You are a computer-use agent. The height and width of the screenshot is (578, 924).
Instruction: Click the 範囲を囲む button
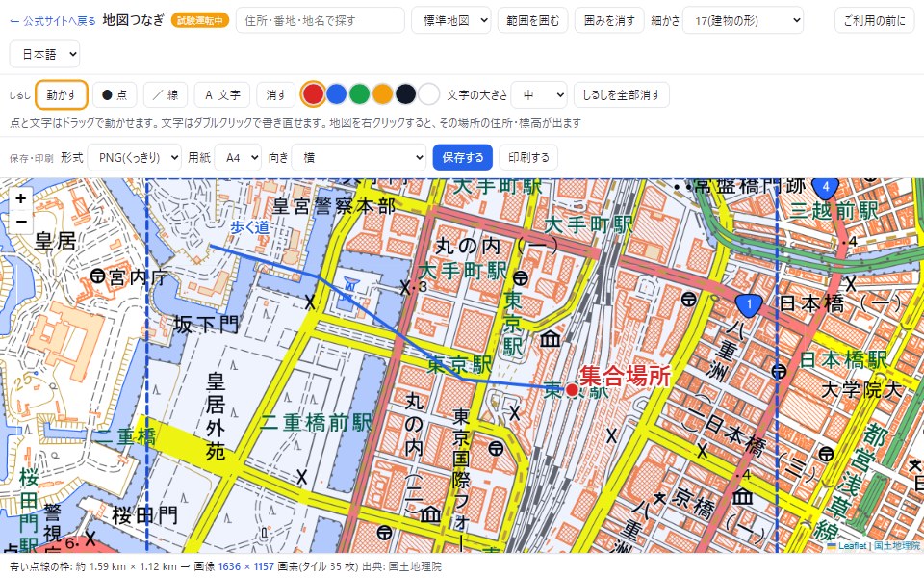pyautogui.click(x=532, y=20)
